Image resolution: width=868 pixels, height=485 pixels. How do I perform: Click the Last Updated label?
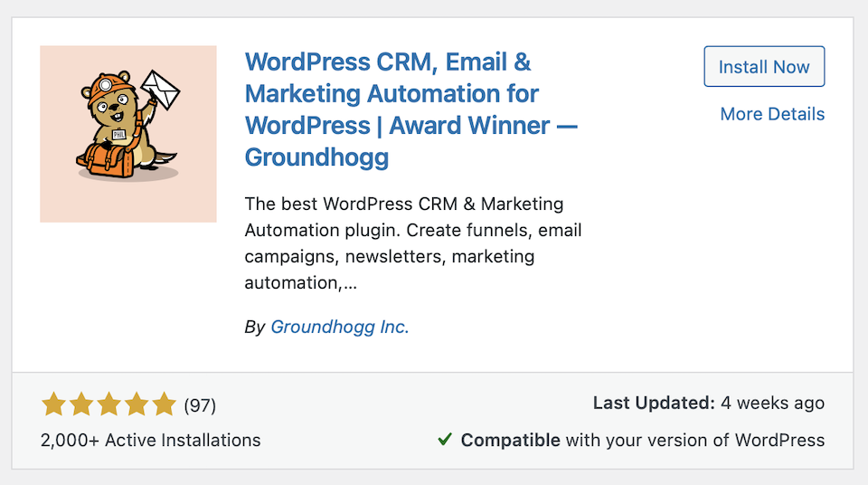[x=654, y=404]
